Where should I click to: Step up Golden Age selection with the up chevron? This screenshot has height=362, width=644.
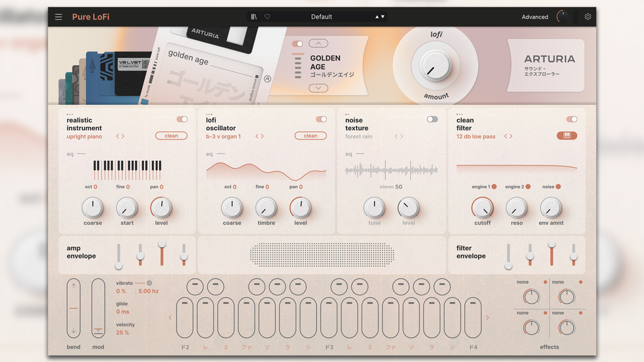[319, 44]
